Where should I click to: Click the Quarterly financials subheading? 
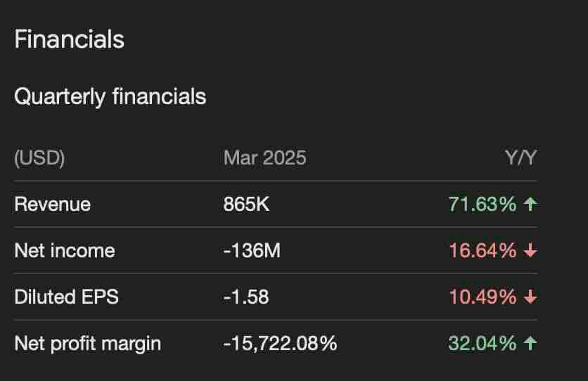pos(110,96)
